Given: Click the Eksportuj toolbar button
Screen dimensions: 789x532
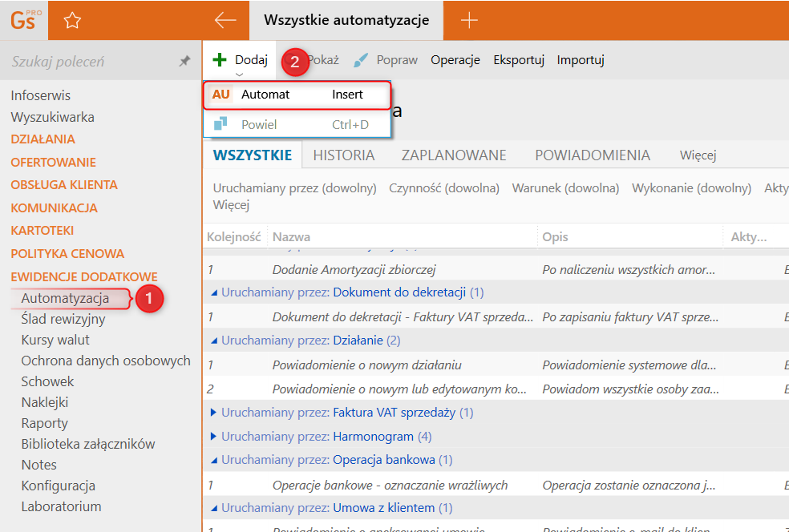Looking at the screenshot, I should (519, 60).
